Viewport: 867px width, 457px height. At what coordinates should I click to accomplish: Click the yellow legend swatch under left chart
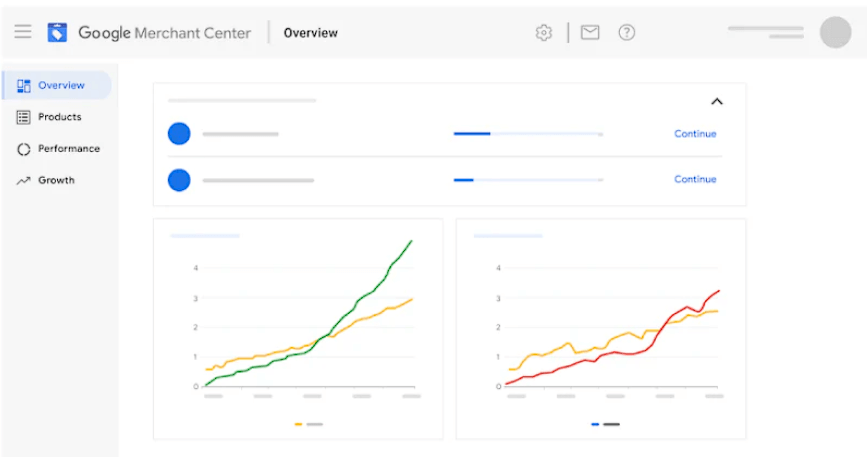299,424
